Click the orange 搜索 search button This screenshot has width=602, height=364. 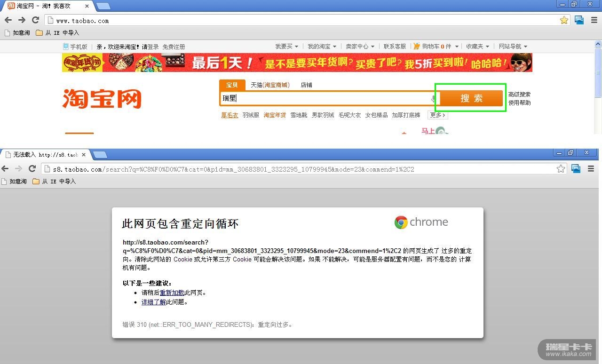click(x=471, y=98)
